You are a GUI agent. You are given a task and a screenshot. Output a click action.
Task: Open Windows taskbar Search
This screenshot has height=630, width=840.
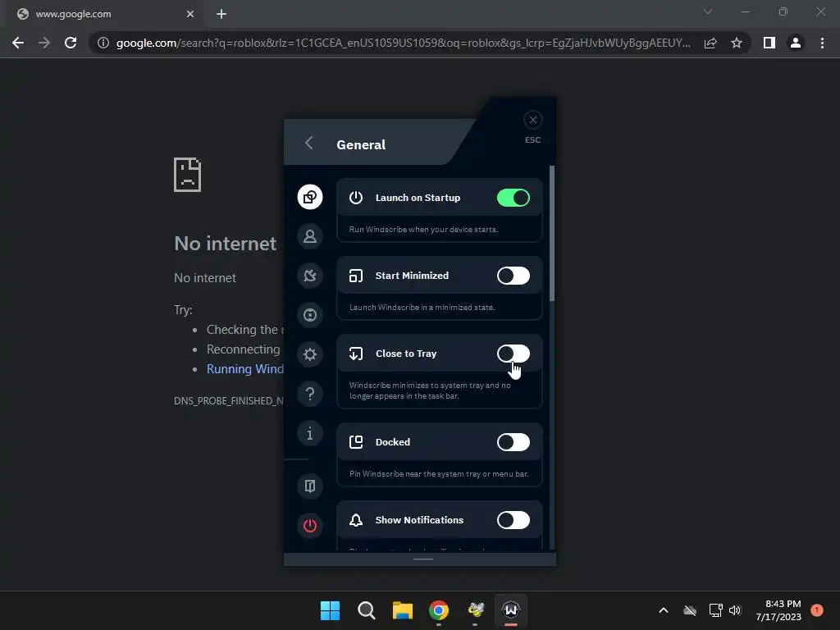pyautogui.click(x=367, y=610)
